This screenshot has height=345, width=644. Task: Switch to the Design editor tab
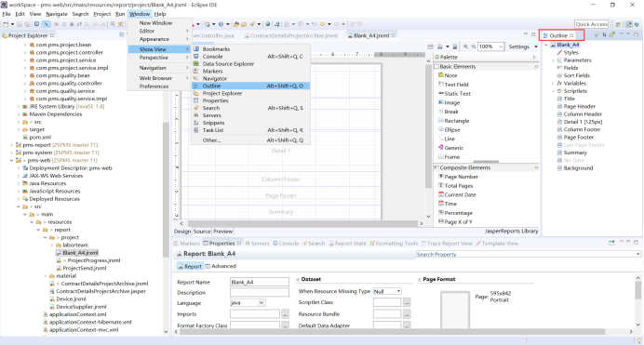click(x=182, y=232)
